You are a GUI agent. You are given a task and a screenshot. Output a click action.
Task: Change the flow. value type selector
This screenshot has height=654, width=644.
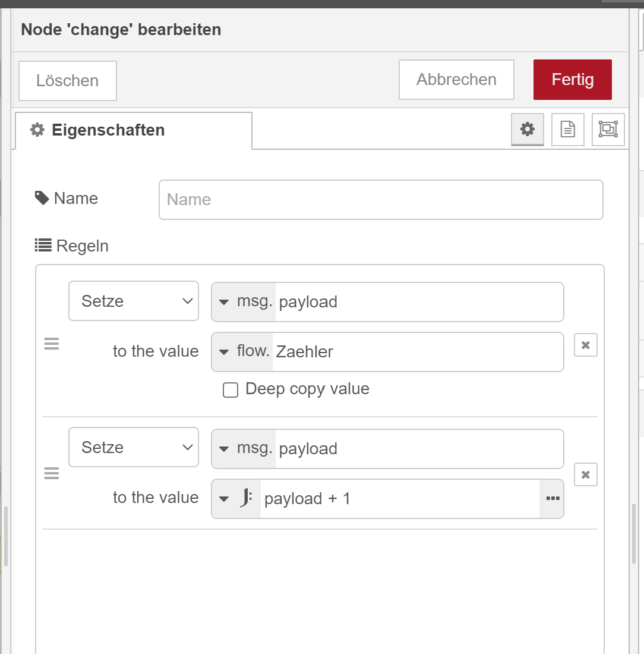(x=242, y=351)
